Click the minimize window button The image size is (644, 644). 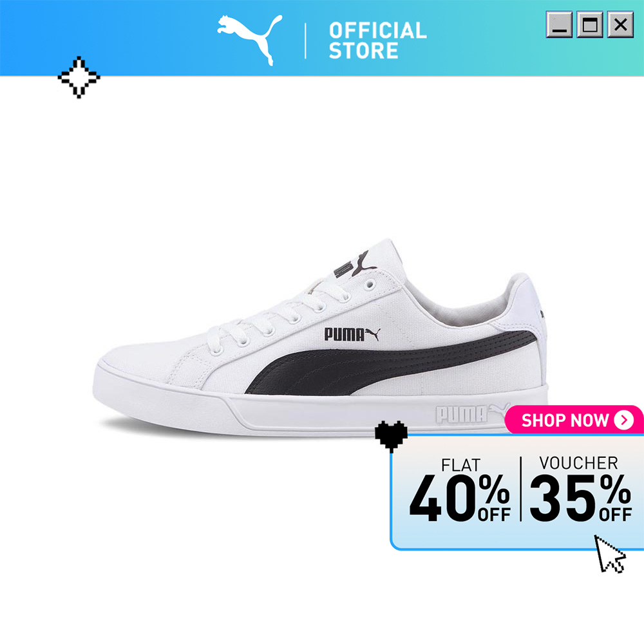[559, 24]
